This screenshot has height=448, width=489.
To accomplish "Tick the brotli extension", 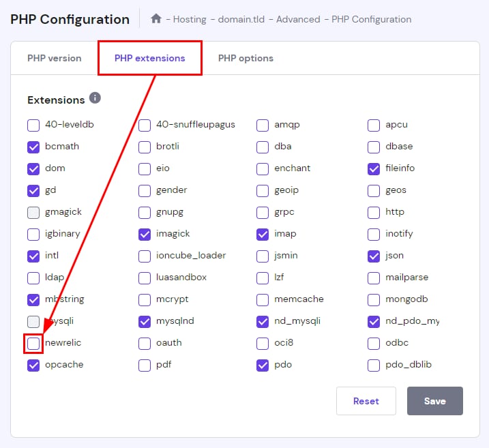I will coord(145,147).
